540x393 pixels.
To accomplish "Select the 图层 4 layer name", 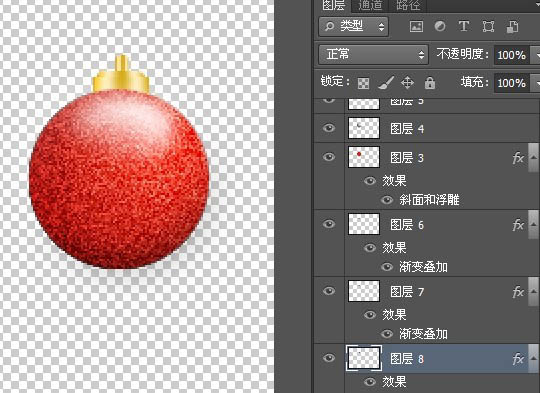I will (x=407, y=129).
